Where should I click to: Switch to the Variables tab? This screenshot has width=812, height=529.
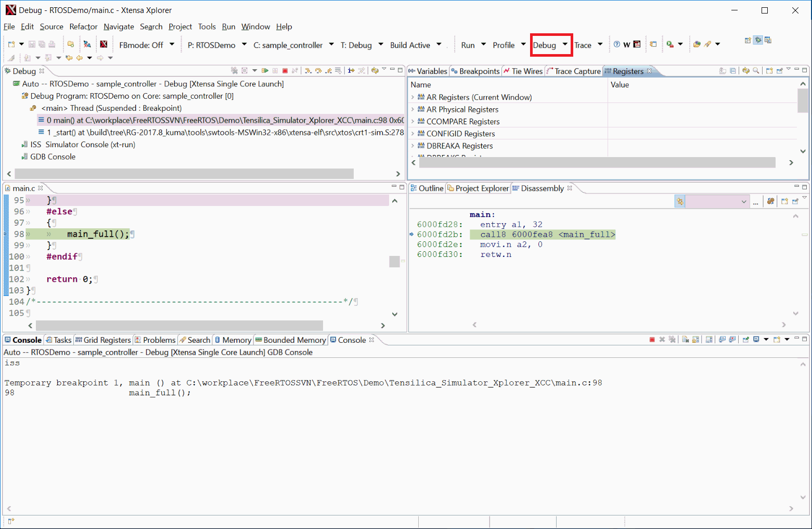(x=428, y=71)
